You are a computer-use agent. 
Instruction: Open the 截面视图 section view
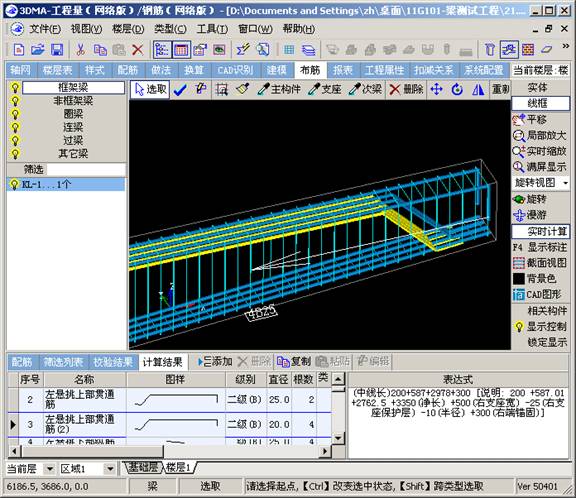click(540, 263)
